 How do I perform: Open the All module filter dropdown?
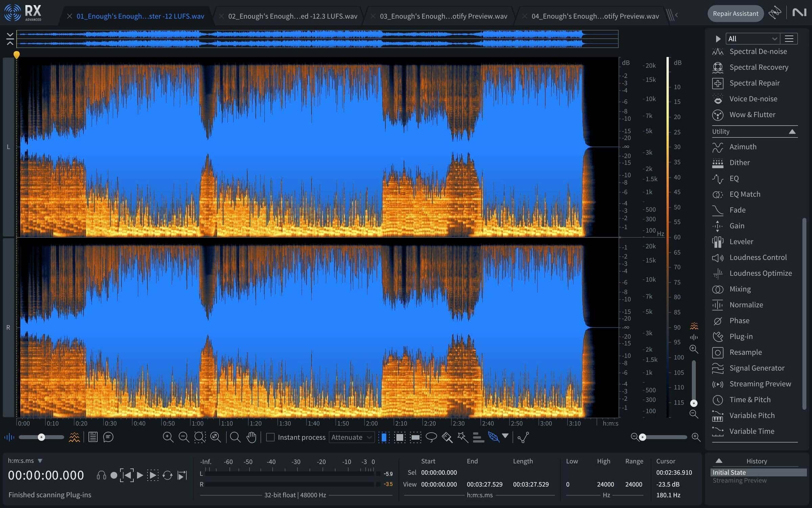(753, 39)
